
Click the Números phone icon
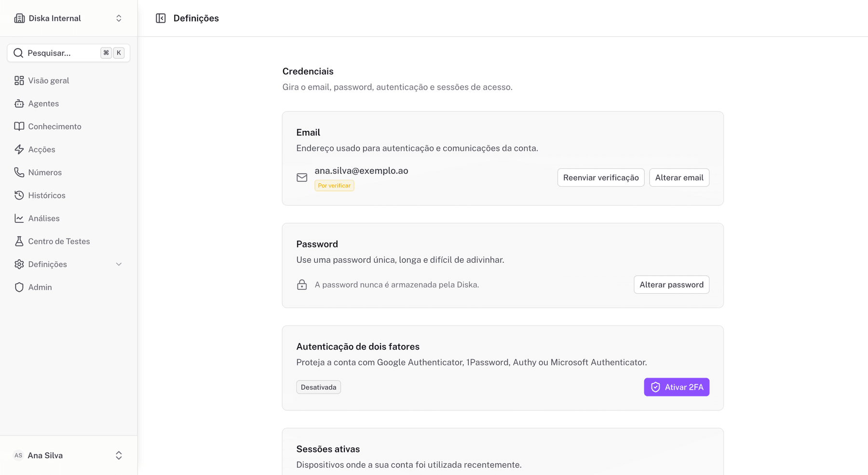click(x=19, y=172)
